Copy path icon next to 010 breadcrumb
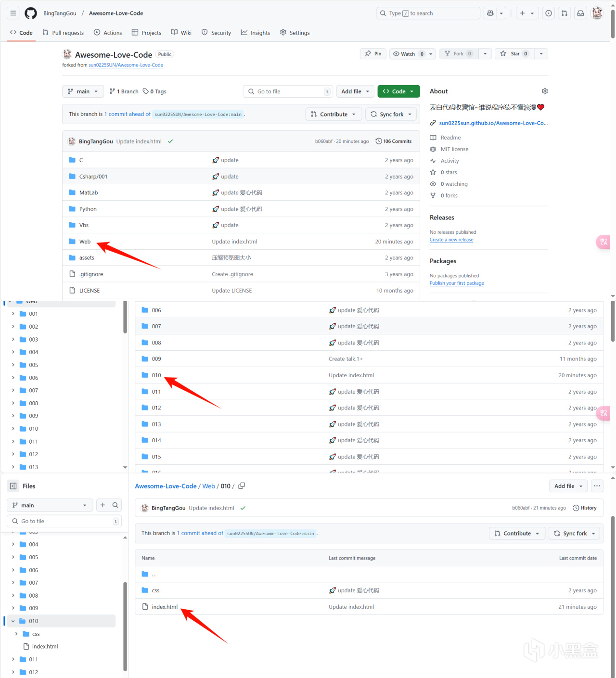Viewport: 616px width, 678px height. pyautogui.click(x=242, y=486)
